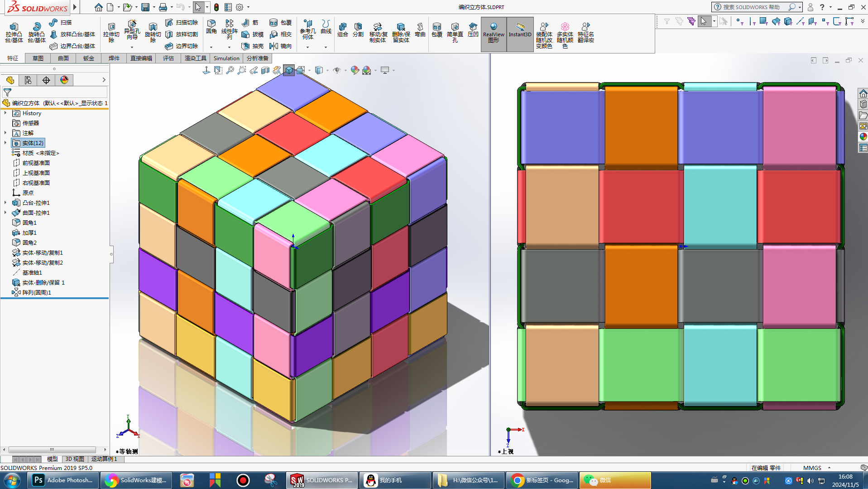868x489 pixels.
Task: Select the Combine (组合) tool
Action: pyautogui.click(x=343, y=30)
